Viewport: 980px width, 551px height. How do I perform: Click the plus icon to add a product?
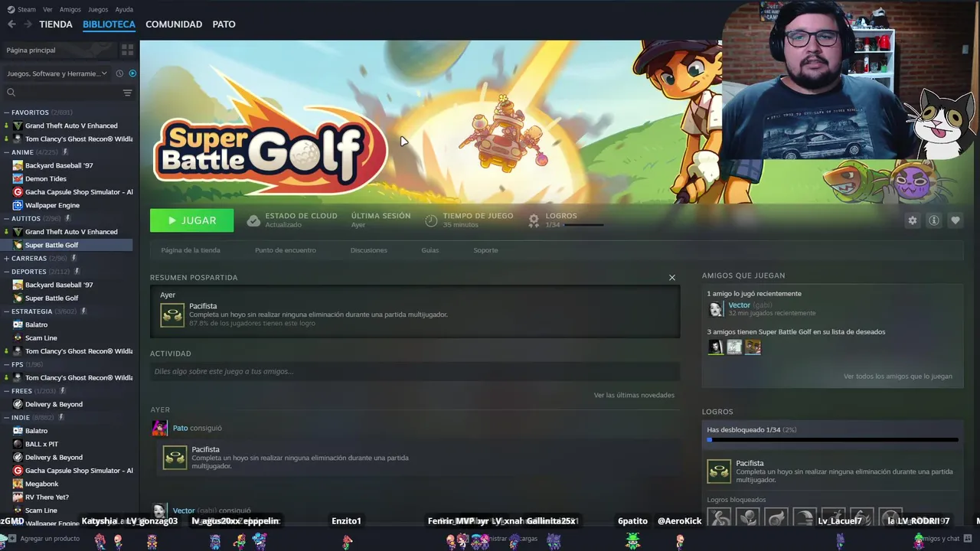click(x=11, y=538)
